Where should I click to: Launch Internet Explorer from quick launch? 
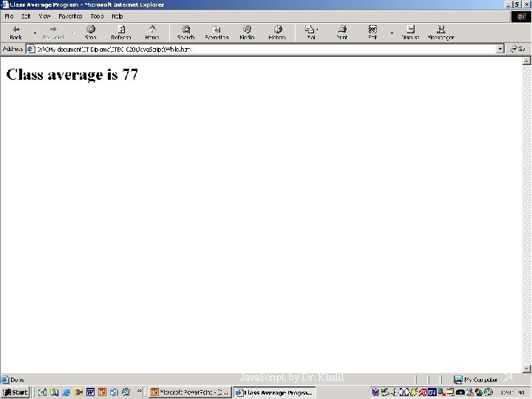[x=66, y=392]
